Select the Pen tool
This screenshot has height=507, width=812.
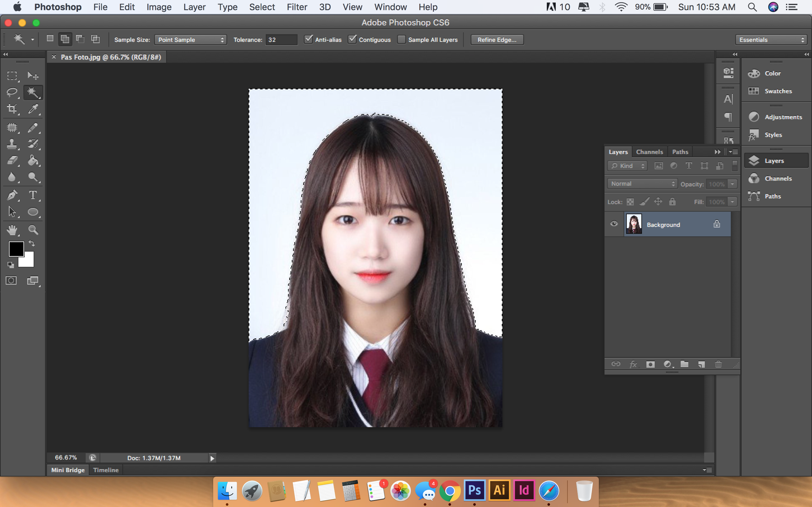click(12, 195)
